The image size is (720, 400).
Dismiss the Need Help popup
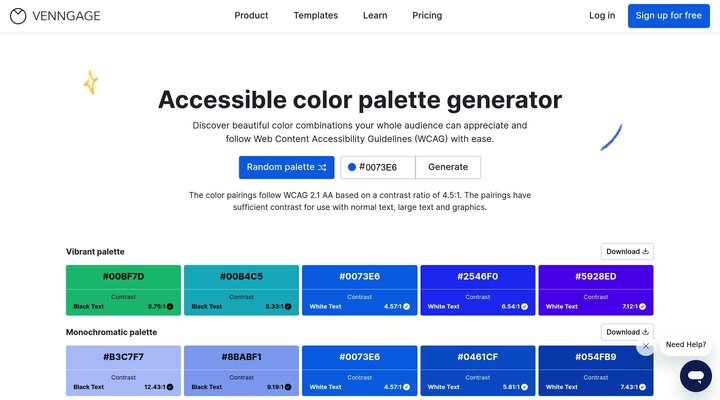646,346
